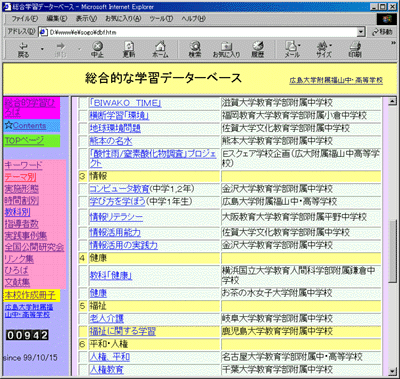Open Favorites (お気に入り) toolbar icon

226,50
